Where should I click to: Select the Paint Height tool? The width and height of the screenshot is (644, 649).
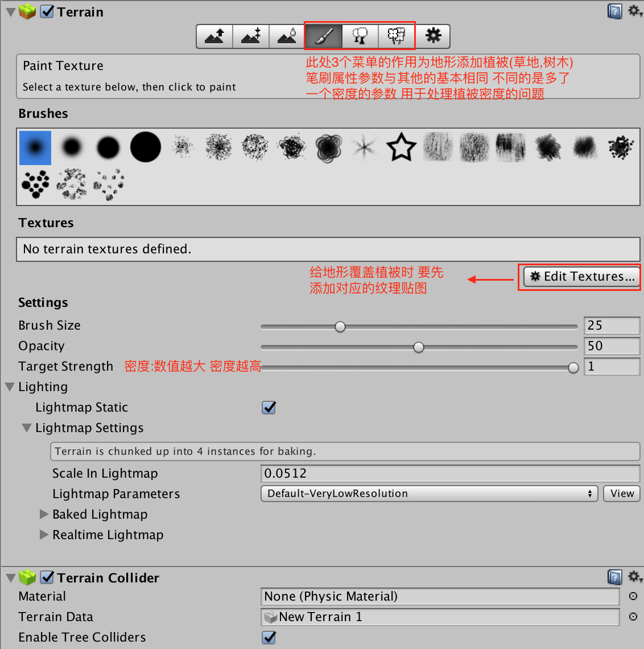251,36
